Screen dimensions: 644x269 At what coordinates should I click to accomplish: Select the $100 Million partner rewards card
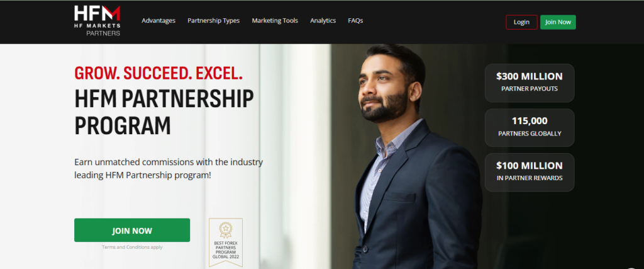click(x=530, y=173)
